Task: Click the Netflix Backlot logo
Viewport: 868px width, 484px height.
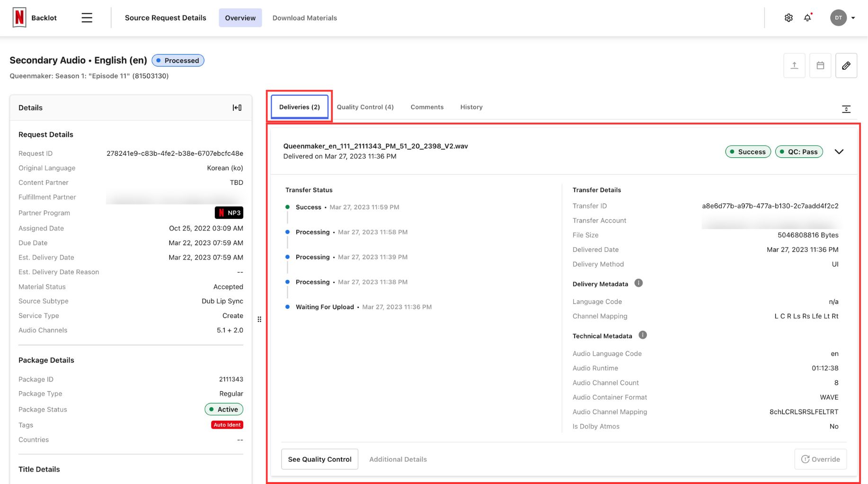Action: click(x=19, y=18)
